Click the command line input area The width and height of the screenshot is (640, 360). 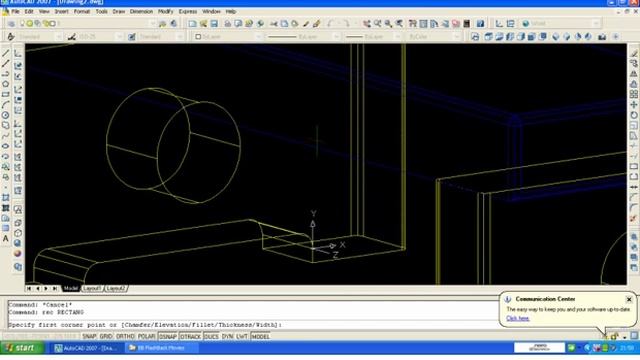click(x=252, y=325)
